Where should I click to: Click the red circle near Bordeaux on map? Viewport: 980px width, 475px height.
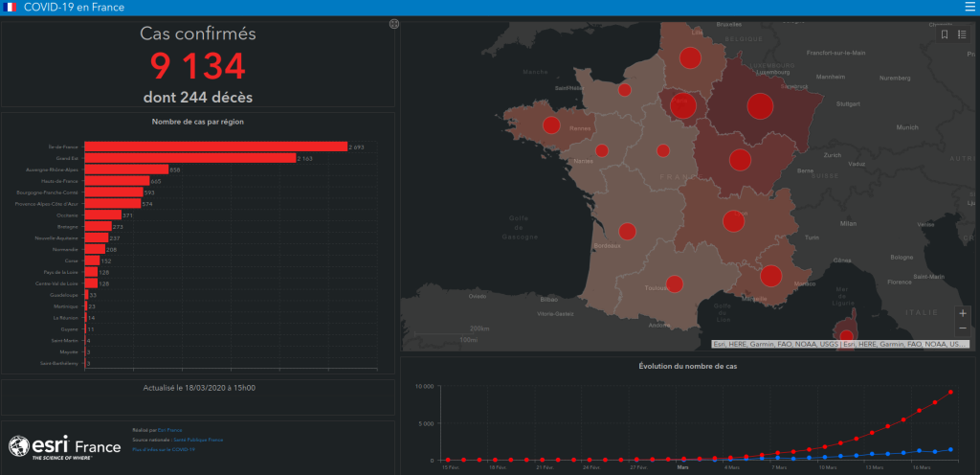point(627,231)
